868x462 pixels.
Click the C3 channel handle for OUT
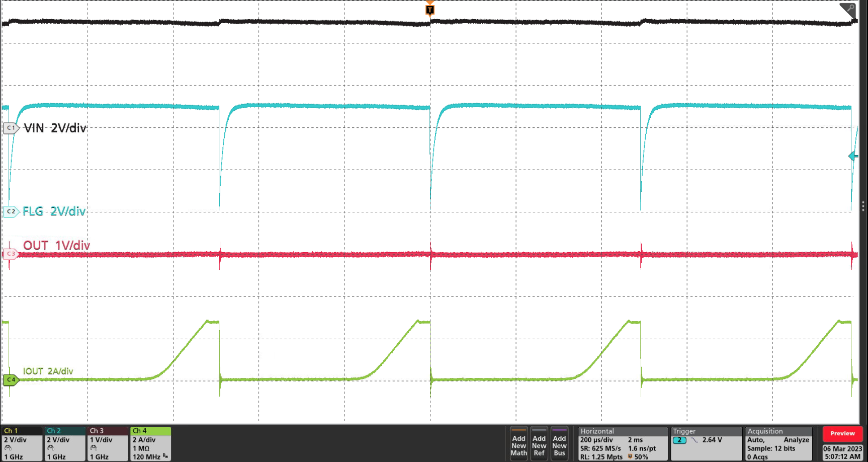click(11, 254)
